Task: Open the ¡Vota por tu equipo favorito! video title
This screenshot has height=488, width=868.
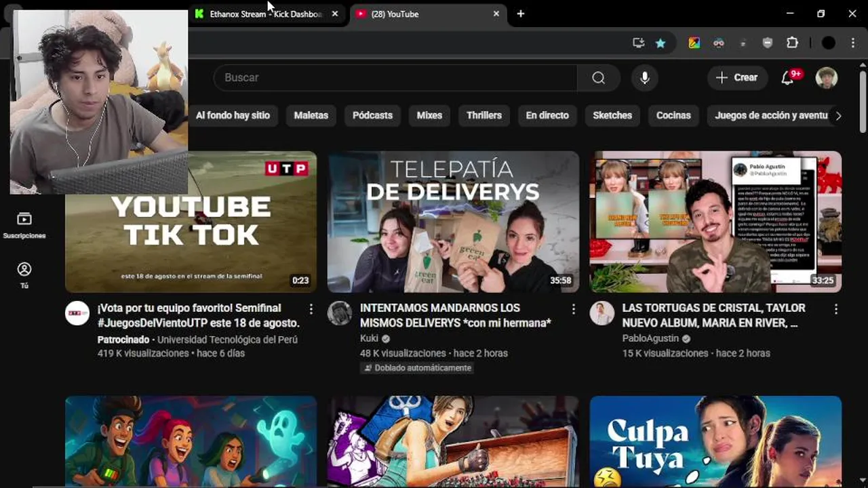Action: coord(199,315)
